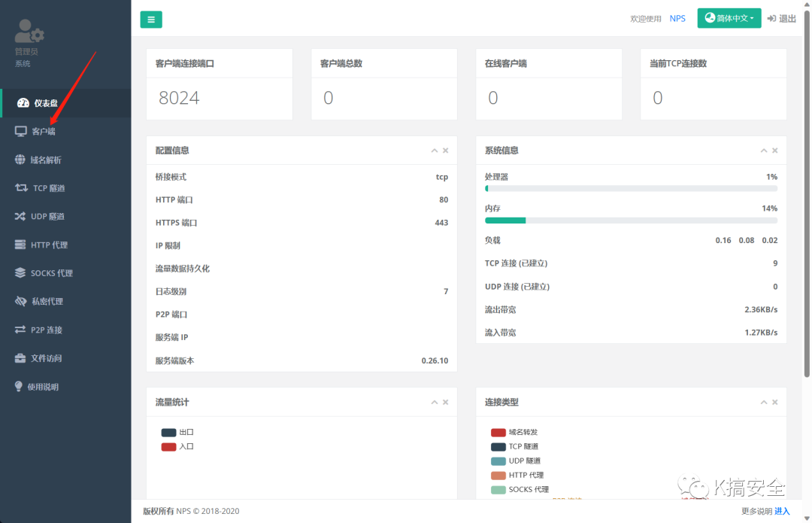Image resolution: width=812 pixels, height=523 pixels.
Task: Click the 内存 usage progress bar
Action: 632,220
